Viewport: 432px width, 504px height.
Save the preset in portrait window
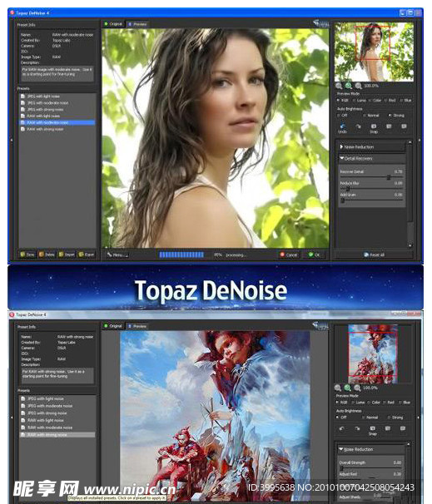(27, 254)
